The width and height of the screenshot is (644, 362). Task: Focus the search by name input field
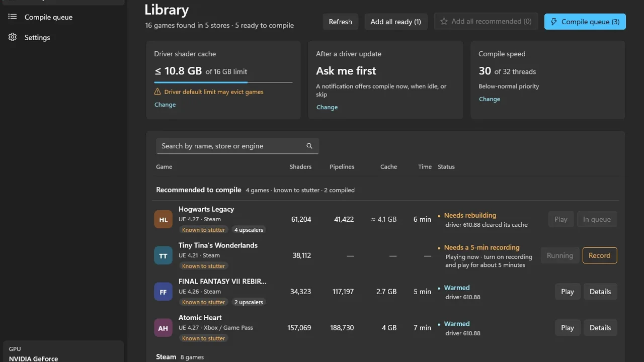click(237, 146)
